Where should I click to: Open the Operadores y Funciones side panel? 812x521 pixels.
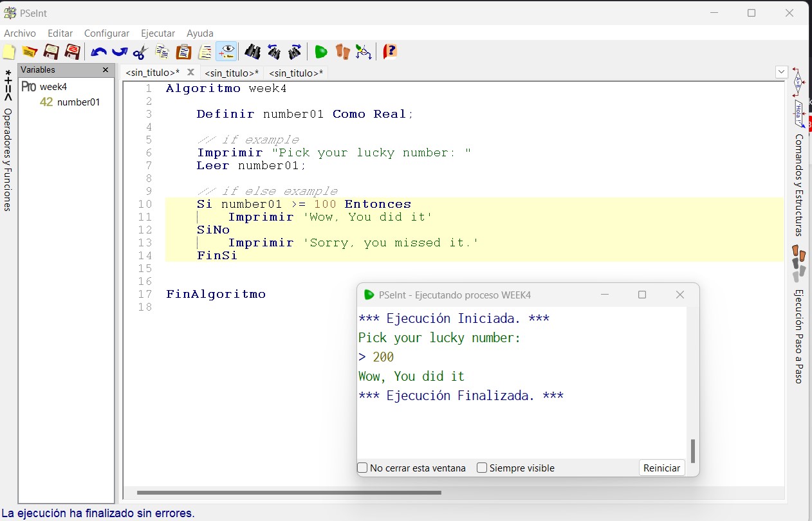[8, 140]
